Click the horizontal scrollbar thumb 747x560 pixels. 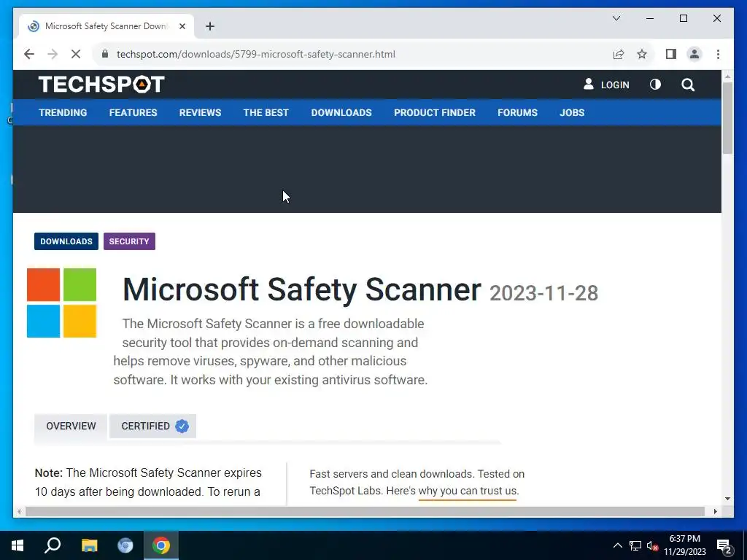(x=365, y=511)
